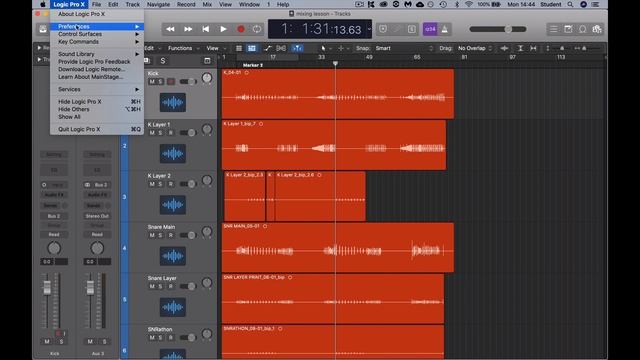
Task: Mute the Snare Main track
Action: 152,235
